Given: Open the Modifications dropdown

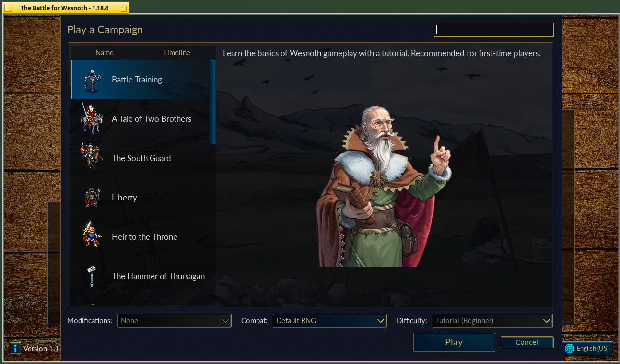Looking at the screenshot, I should click(175, 321).
